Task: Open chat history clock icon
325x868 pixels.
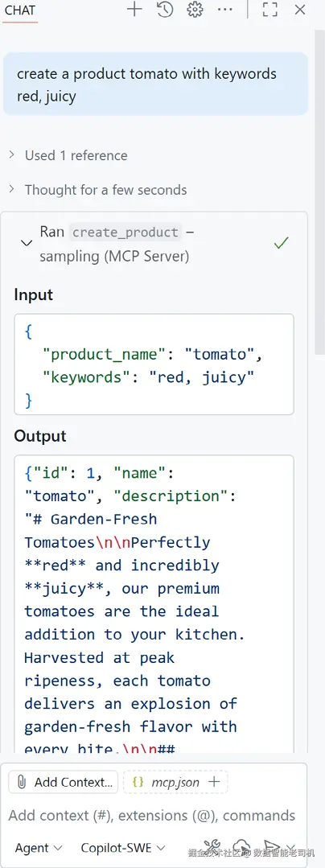Action: [165, 10]
